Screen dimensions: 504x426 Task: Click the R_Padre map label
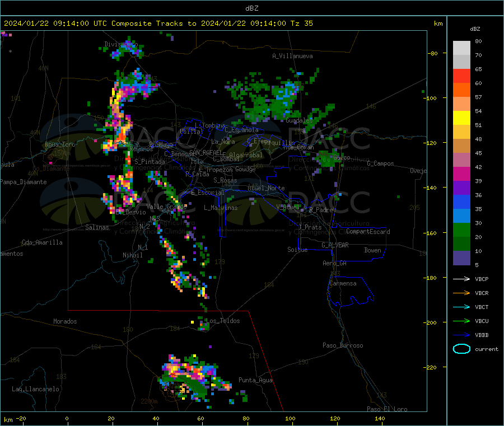point(321,210)
